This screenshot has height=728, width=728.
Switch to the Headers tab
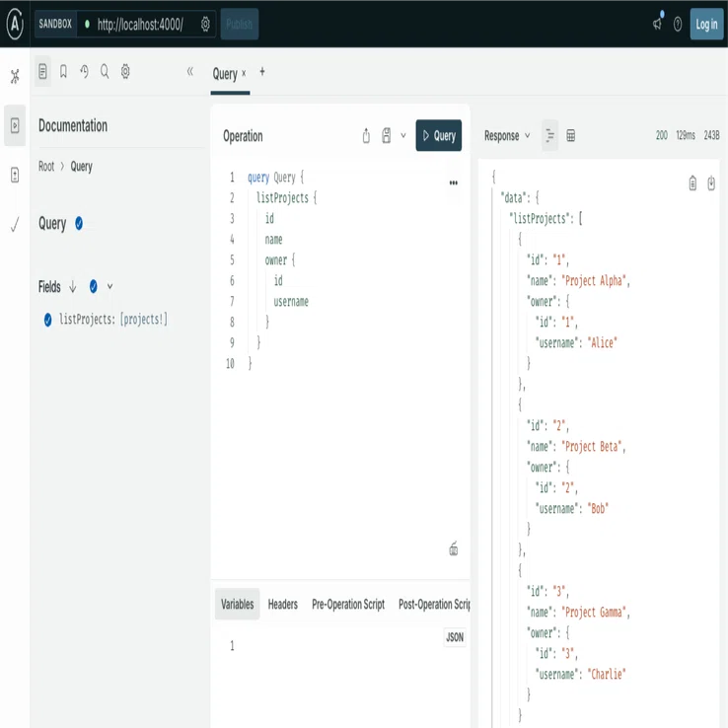click(283, 604)
